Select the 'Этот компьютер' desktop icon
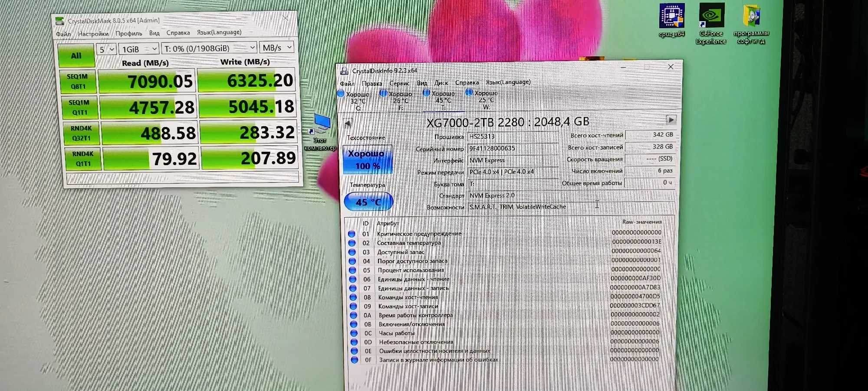 pyautogui.click(x=321, y=132)
